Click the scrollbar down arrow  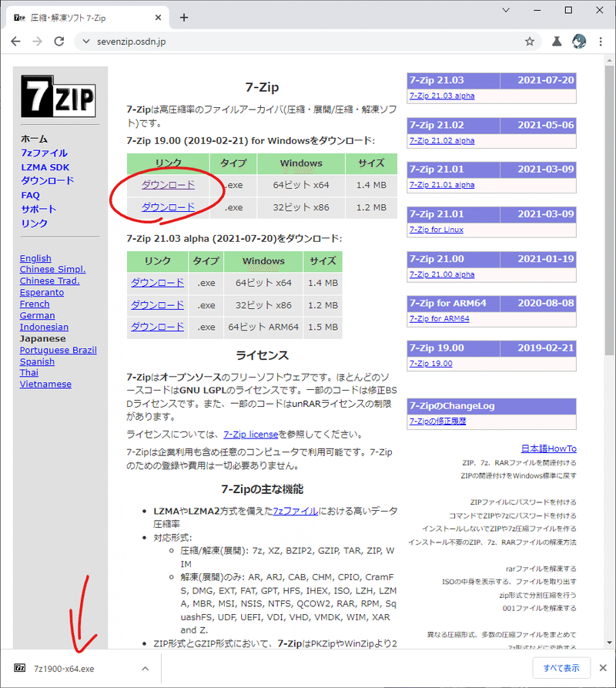(x=609, y=643)
